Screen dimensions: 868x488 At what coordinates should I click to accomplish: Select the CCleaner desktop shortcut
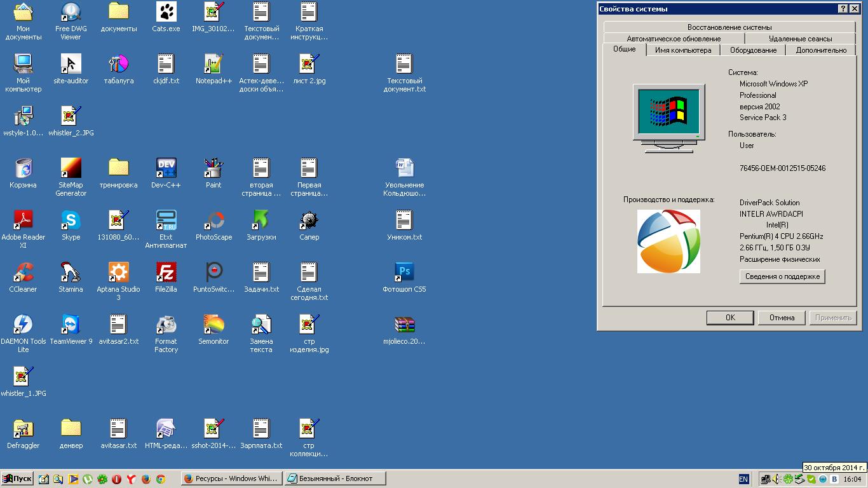(x=24, y=278)
